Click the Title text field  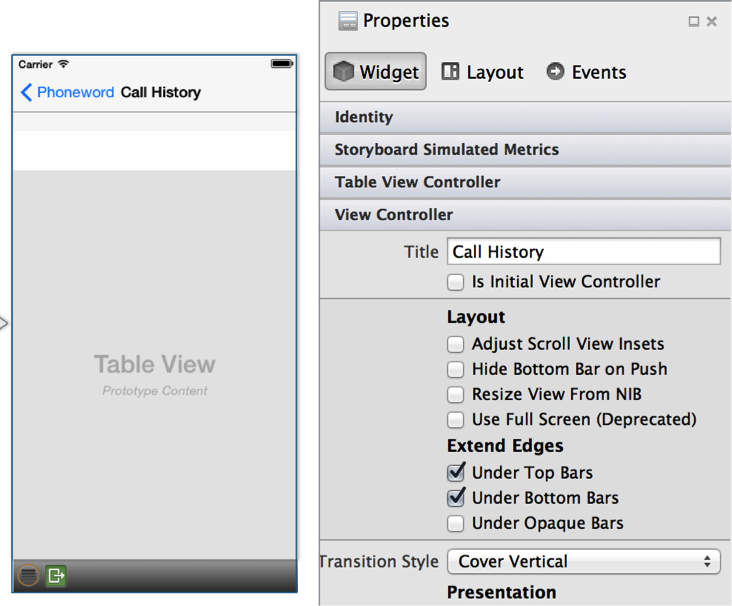click(x=583, y=252)
